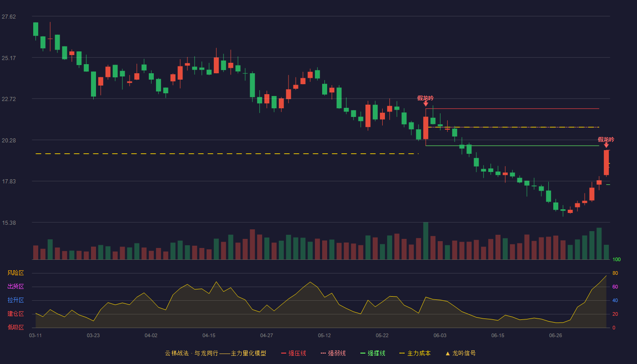Click the 低吸区 zone label
This screenshot has height=364, width=637.
tap(15, 327)
